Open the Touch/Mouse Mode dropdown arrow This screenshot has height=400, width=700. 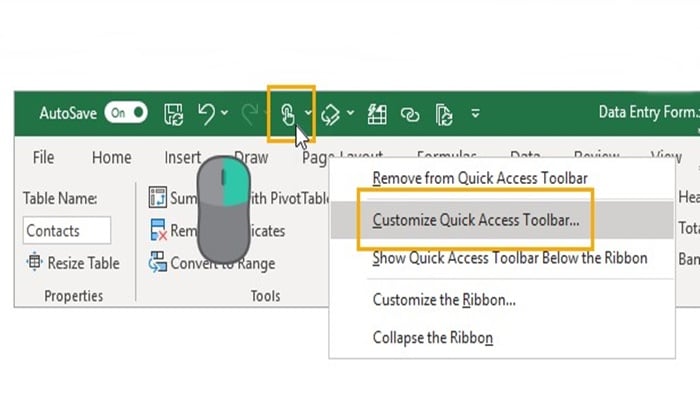point(308,113)
